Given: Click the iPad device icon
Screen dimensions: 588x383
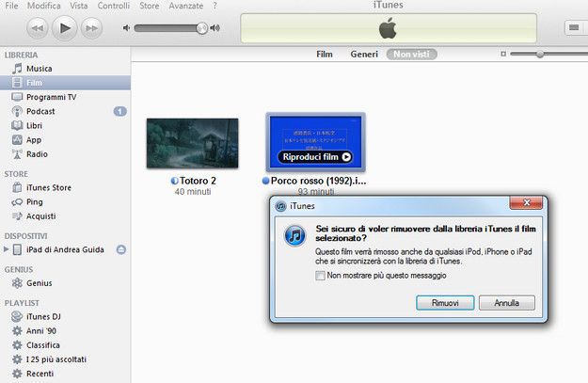Looking at the screenshot, I should (17, 249).
